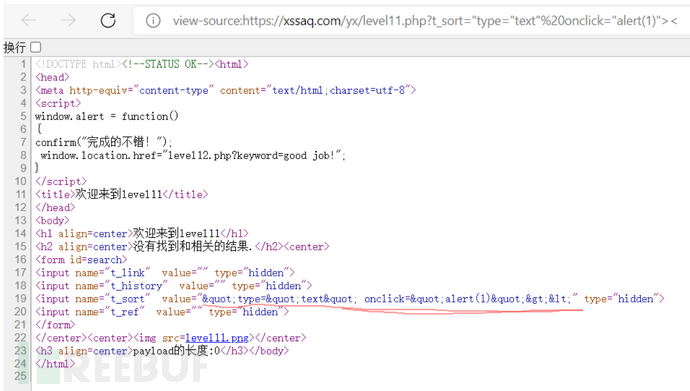Screen dimensions: 690x391
Task: Click the payload length h3 line
Action: click(162, 351)
